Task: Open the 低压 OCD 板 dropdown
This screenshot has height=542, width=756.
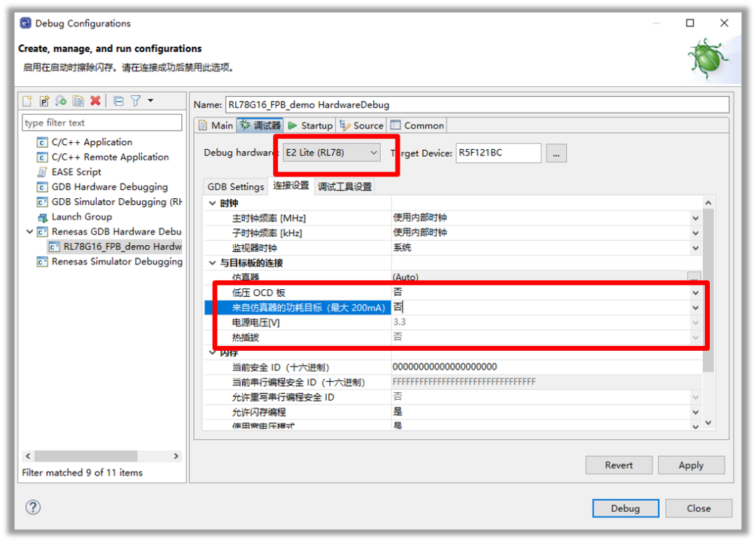Action: 695,293
